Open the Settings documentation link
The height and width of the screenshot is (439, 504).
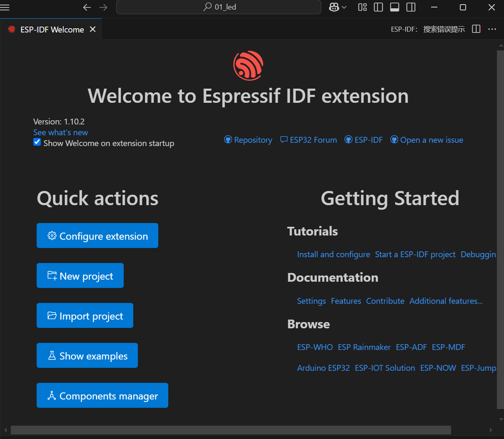tap(312, 301)
